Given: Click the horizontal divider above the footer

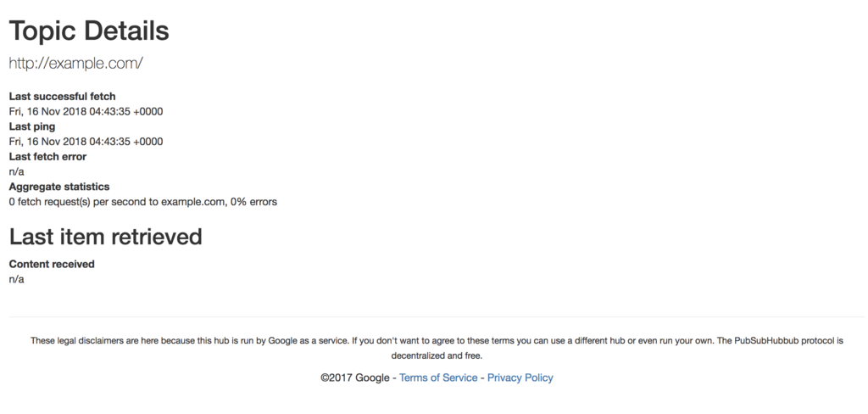Looking at the screenshot, I should [437, 317].
